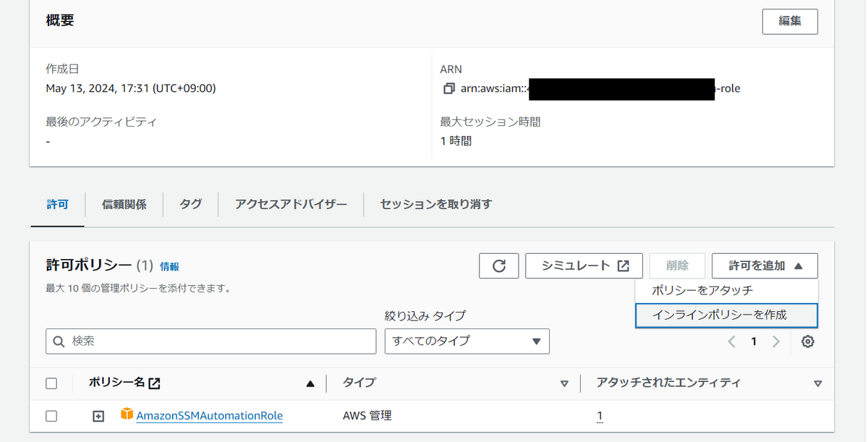This screenshot has height=442, width=868.
Task: Click creation date May 13, 2024 text
Action: pyautogui.click(x=131, y=89)
